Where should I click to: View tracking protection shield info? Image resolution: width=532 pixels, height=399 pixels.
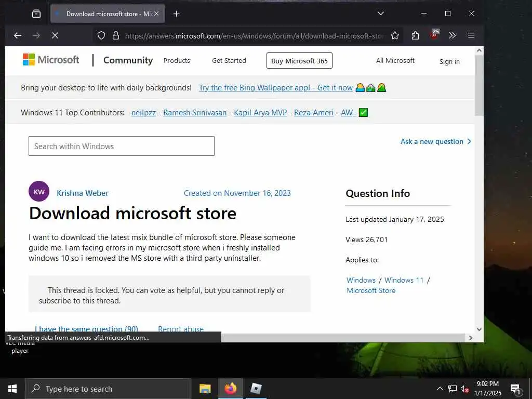(x=101, y=36)
